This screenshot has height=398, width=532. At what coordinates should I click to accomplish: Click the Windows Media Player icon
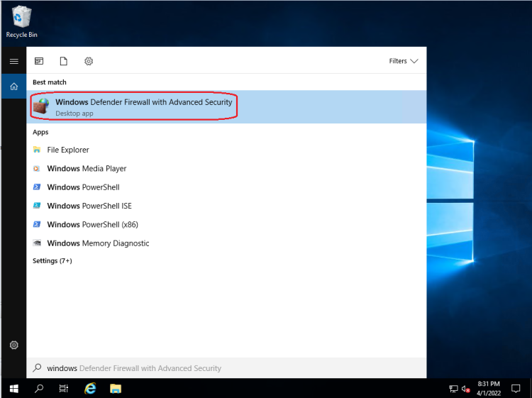[x=37, y=168]
